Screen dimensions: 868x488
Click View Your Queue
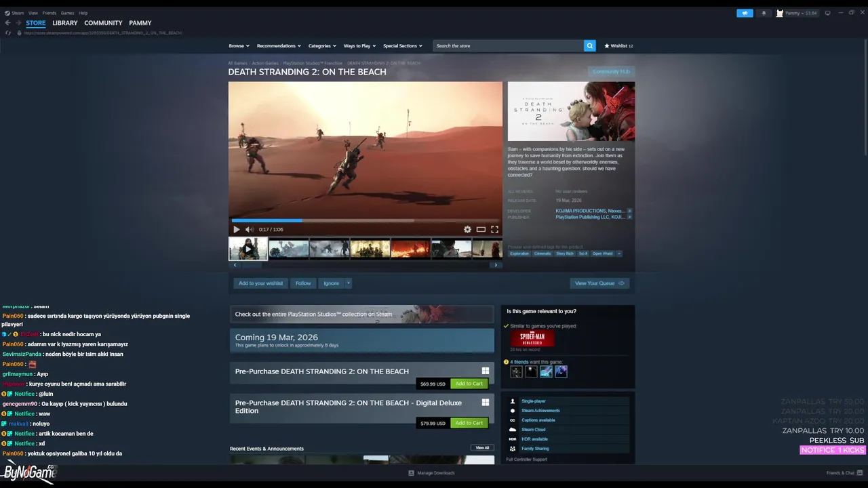(599, 283)
